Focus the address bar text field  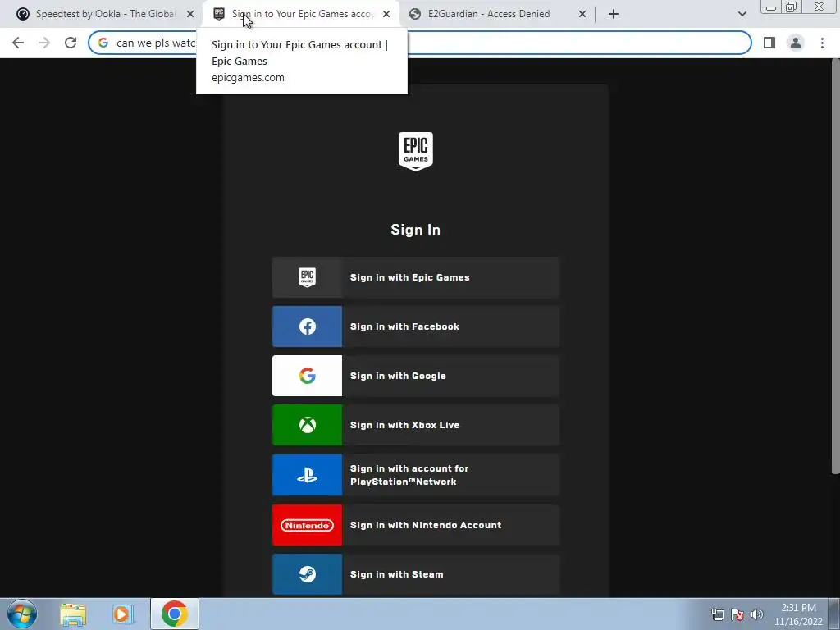pyautogui.click(x=420, y=43)
